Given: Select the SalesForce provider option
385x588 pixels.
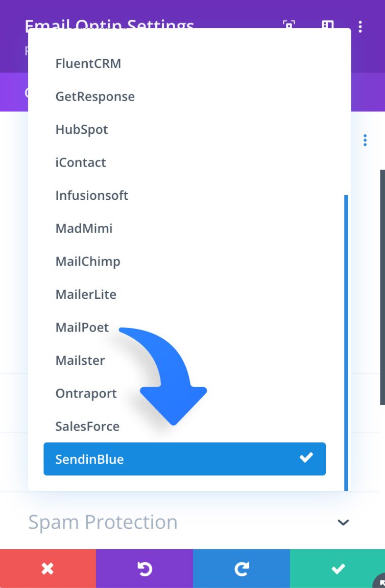Looking at the screenshot, I should coord(87,426).
